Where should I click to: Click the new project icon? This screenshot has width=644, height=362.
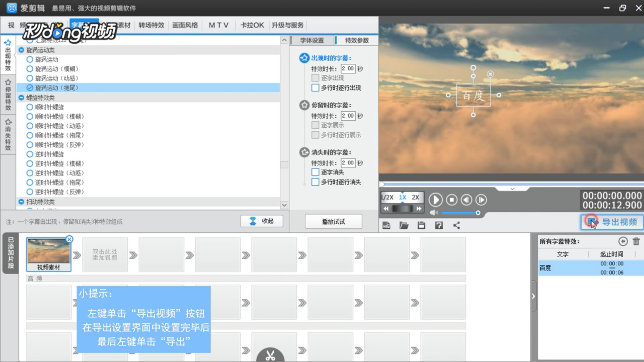click(386, 226)
